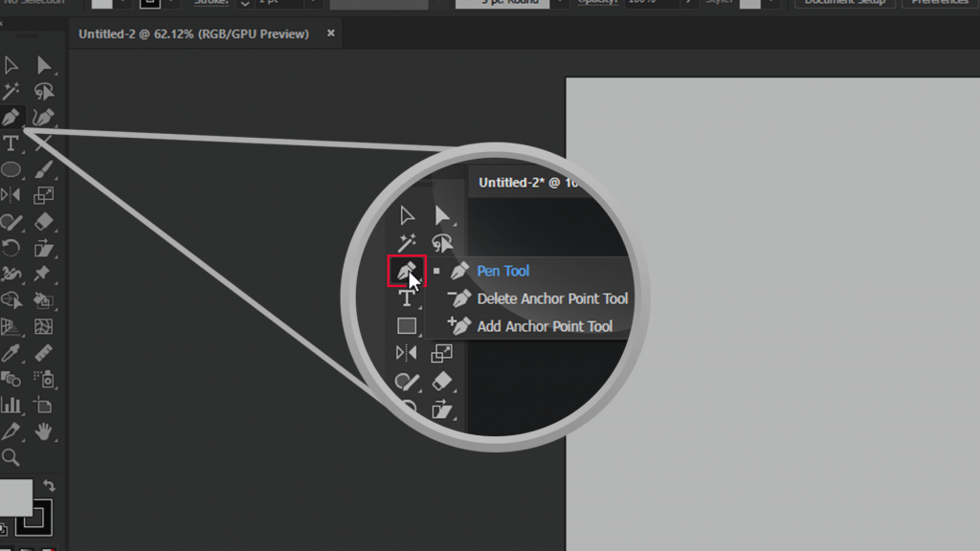Image resolution: width=980 pixels, height=551 pixels.
Task: Select the Width tool
Action: pyautogui.click(x=11, y=274)
